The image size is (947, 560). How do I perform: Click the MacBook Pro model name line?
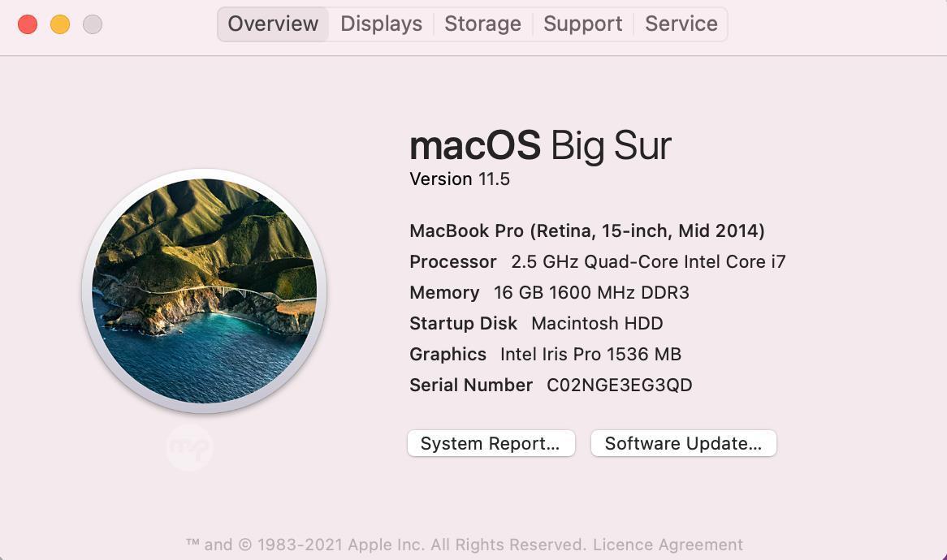click(586, 230)
